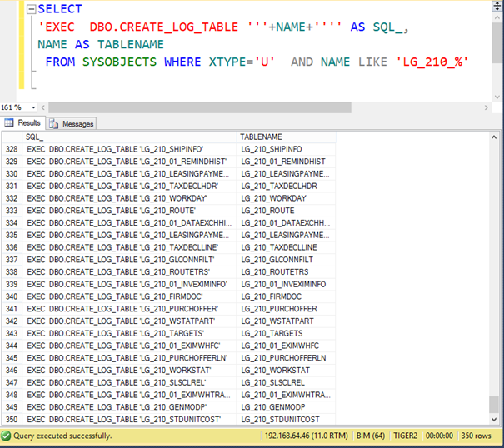Click the TABLENAME alias in query editor
Image resolution: width=504 pixels, height=448 pixels.
[131, 44]
